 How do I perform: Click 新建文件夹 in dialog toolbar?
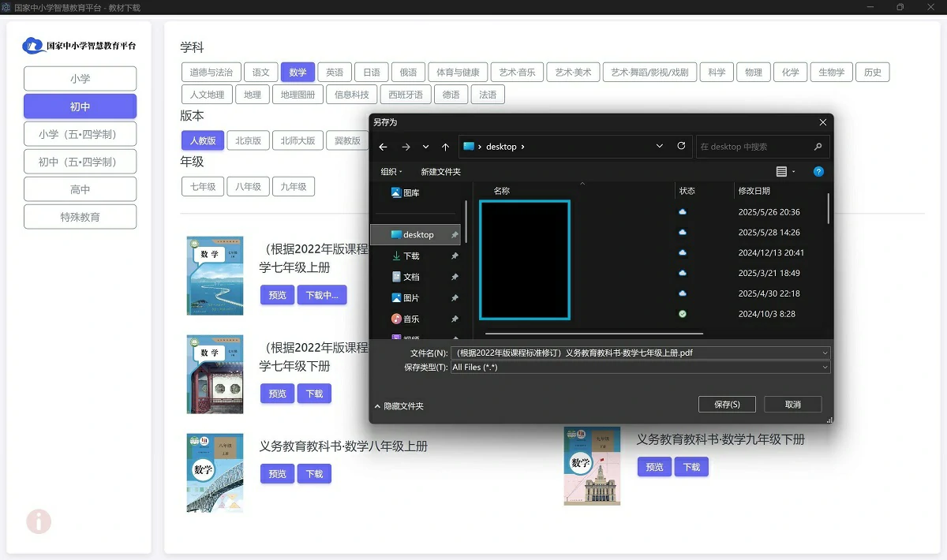click(440, 171)
